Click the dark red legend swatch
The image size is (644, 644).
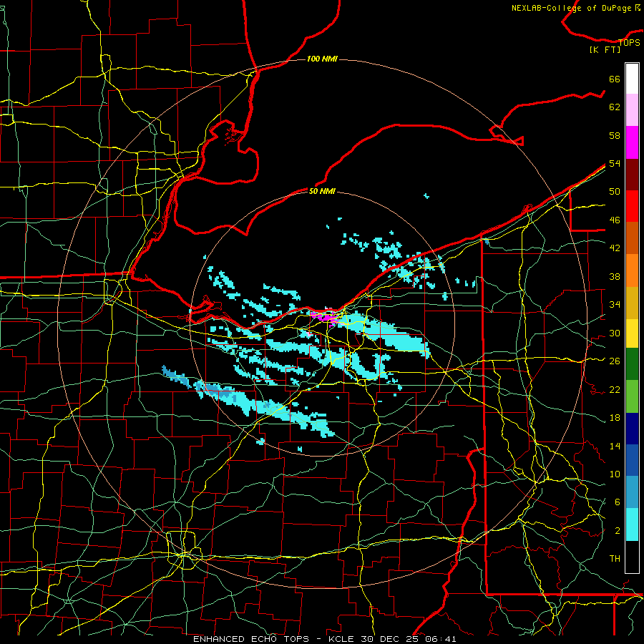pos(632,175)
